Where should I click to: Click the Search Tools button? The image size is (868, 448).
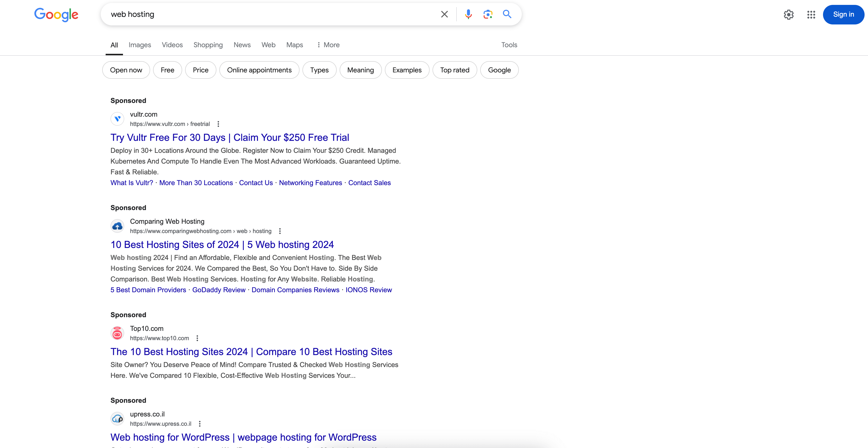point(509,45)
